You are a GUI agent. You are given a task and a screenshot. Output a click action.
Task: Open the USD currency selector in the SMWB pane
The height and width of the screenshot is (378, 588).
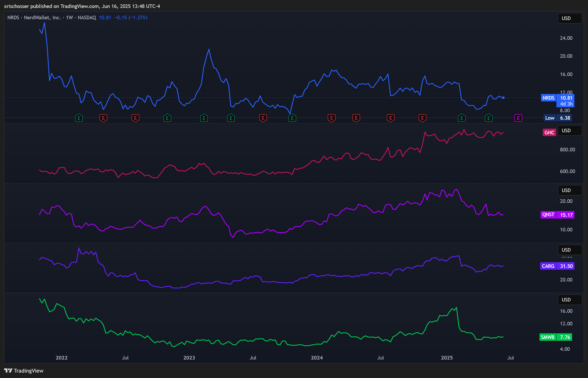coord(570,300)
